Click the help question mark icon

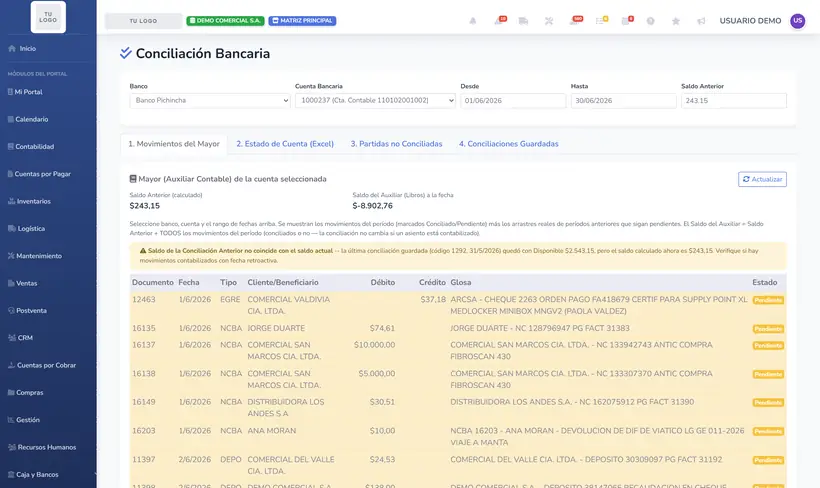click(650, 21)
